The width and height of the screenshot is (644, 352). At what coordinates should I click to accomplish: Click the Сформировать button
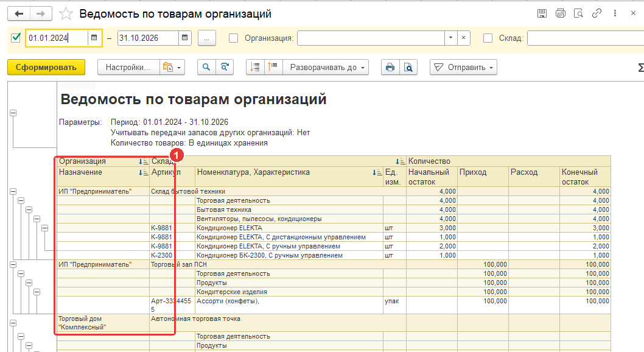(x=46, y=68)
